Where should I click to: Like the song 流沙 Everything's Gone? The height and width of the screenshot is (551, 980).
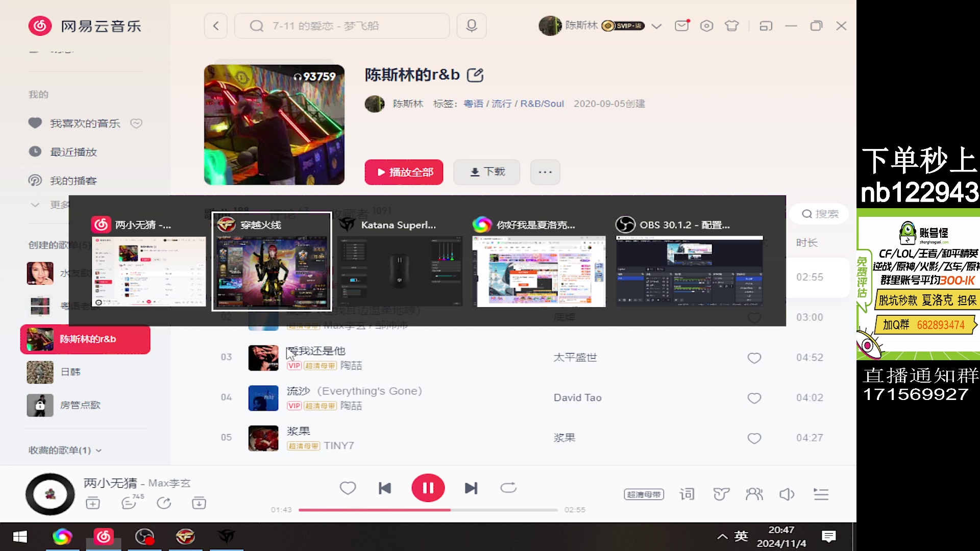754,398
